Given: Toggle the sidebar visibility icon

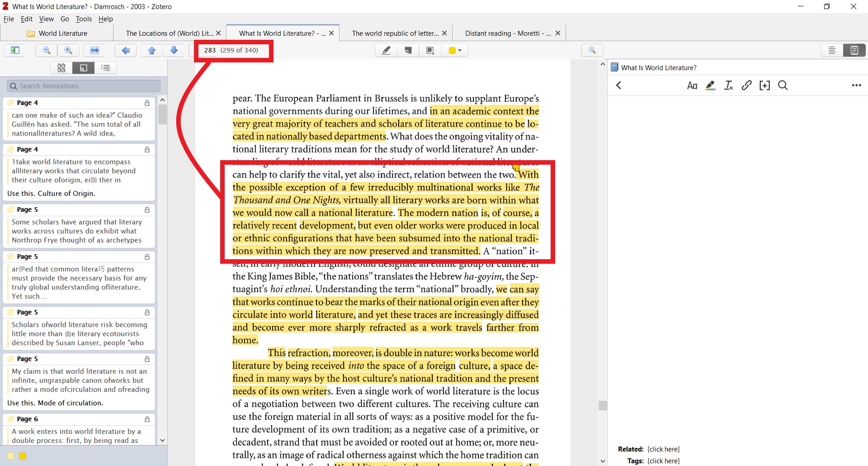Looking at the screenshot, I should pyautogui.click(x=15, y=50).
